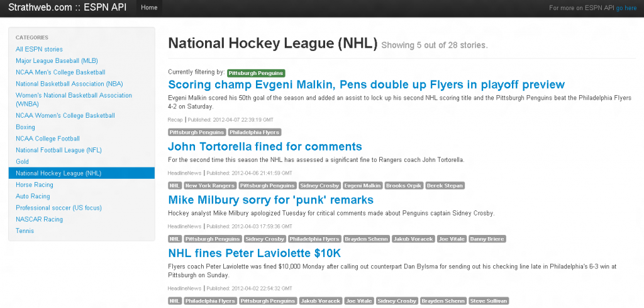This screenshot has width=644, height=308.
Task: Select All ESPN stories category
Action: [40, 49]
